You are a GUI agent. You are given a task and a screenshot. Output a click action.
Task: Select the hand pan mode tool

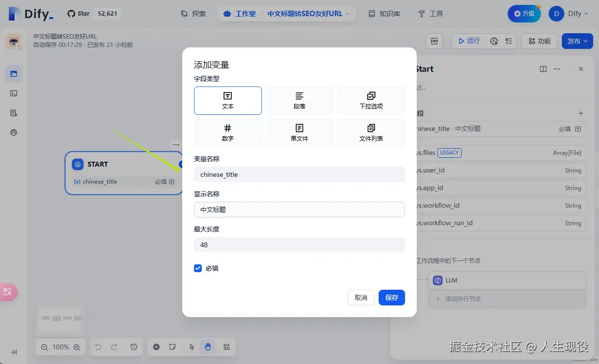click(208, 347)
